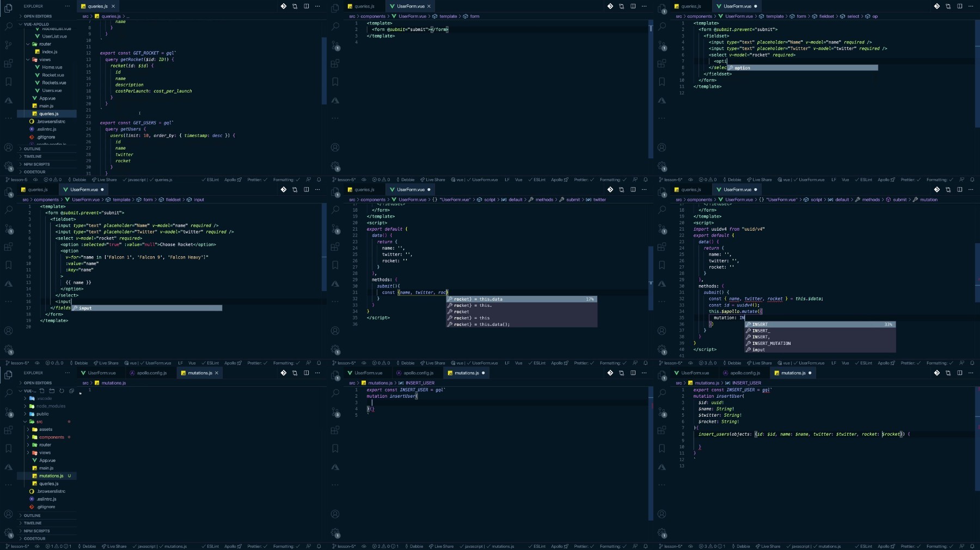Expand OPEN EDITORS above the VUE-APOLLO section
The height and width of the screenshot is (550, 980).
(46, 16)
